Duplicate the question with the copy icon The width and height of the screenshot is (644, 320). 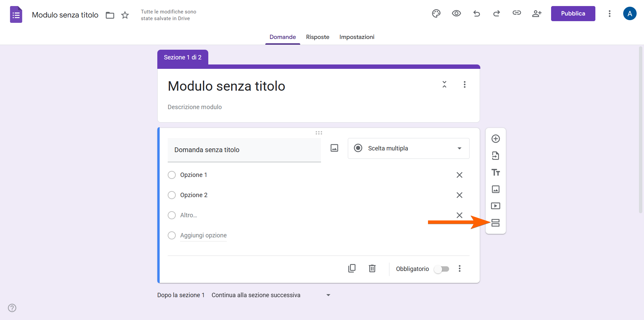click(x=352, y=268)
